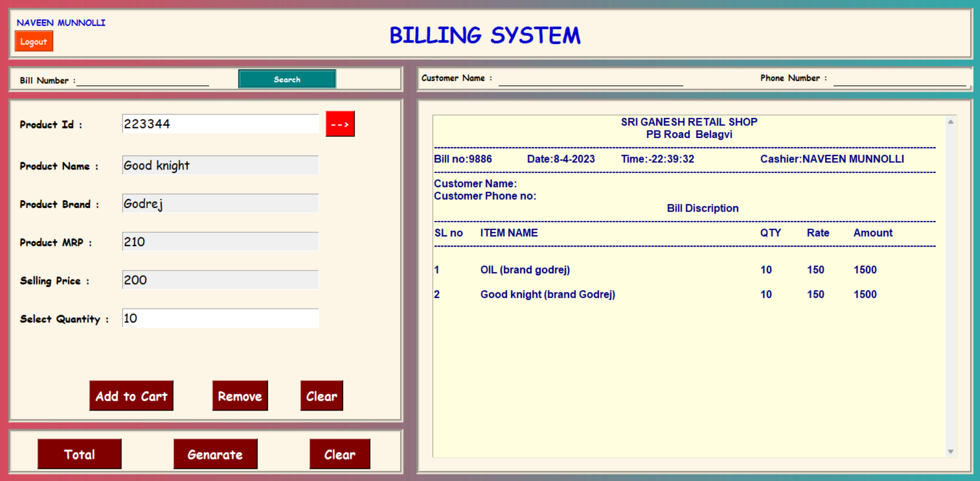Click the Phone Number input field
980x481 pixels.
click(x=900, y=78)
